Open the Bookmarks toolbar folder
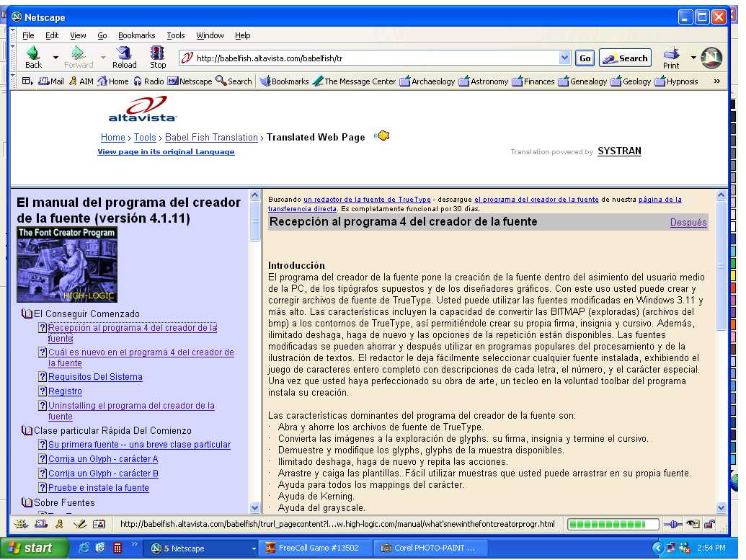Screen dimensions: 746x560 pyautogui.click(x=285, y=81)
